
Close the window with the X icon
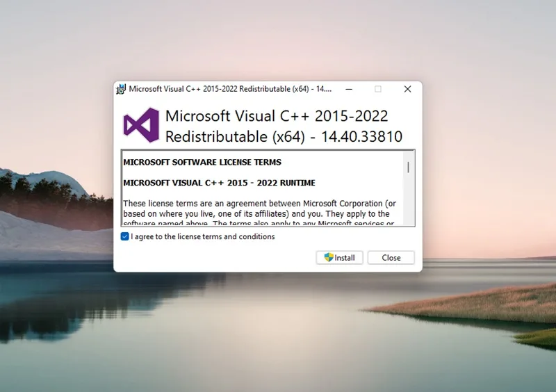tap(407, 89)
